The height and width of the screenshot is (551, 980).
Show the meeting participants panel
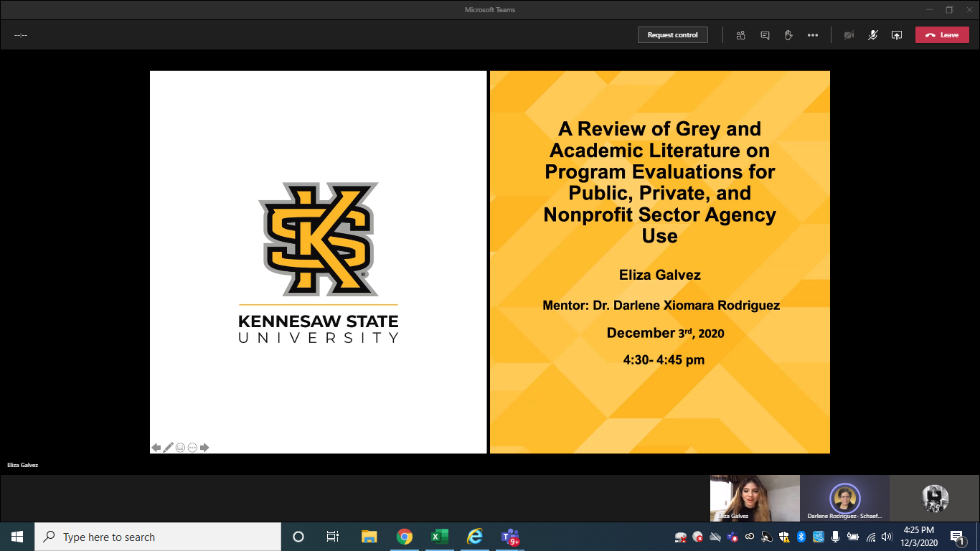point(741,35)
